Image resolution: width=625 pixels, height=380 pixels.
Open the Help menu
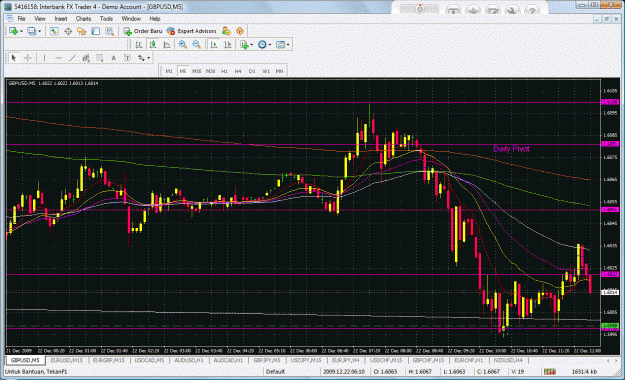click(x=155, y=19)
